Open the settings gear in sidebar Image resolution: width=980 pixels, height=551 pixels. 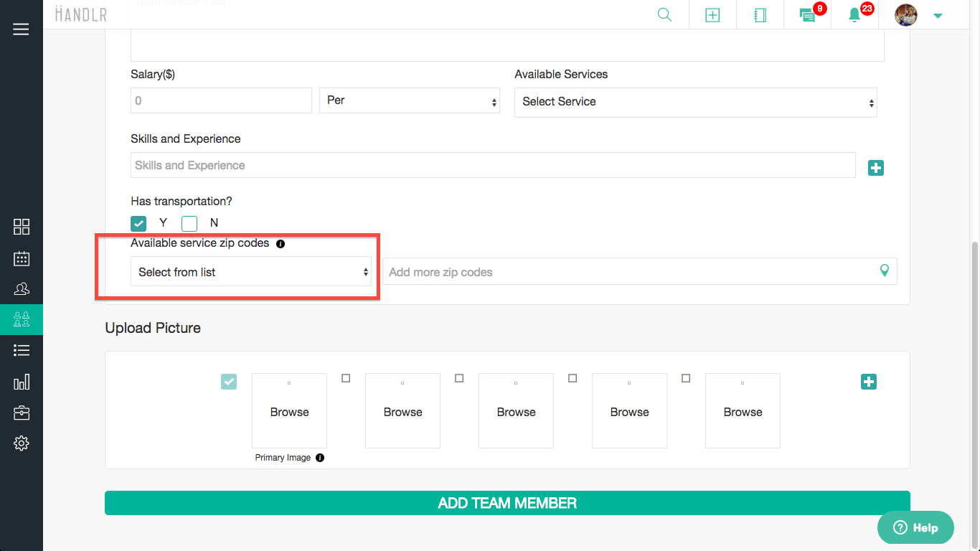pyautogui.click(x=22, y=443)
